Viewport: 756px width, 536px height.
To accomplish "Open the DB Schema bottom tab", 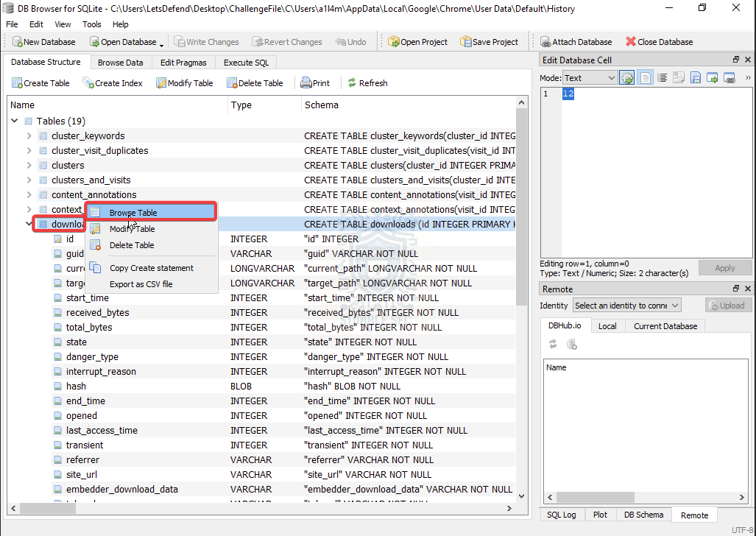I will pyautogui.click(x=643, y=515).
